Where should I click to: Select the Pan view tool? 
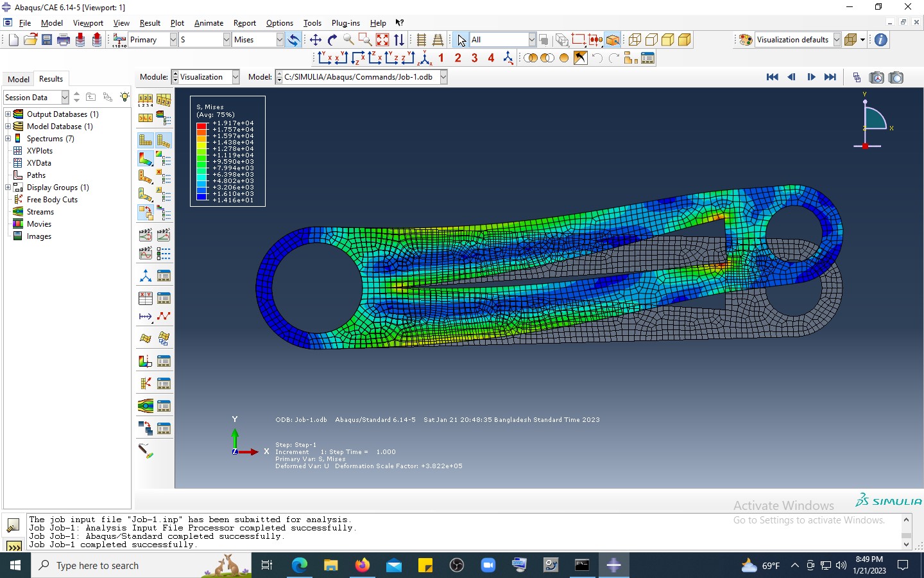tap(316, 40)
